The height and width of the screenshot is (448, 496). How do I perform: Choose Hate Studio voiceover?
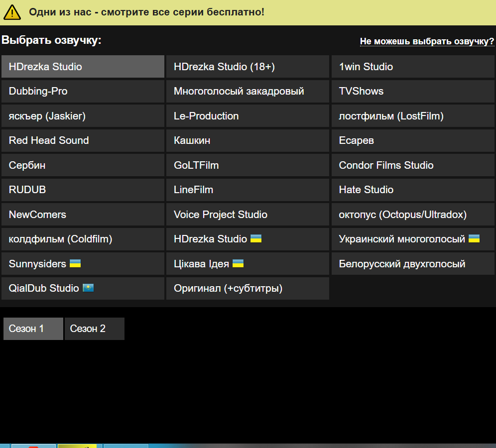pos(413,190)
